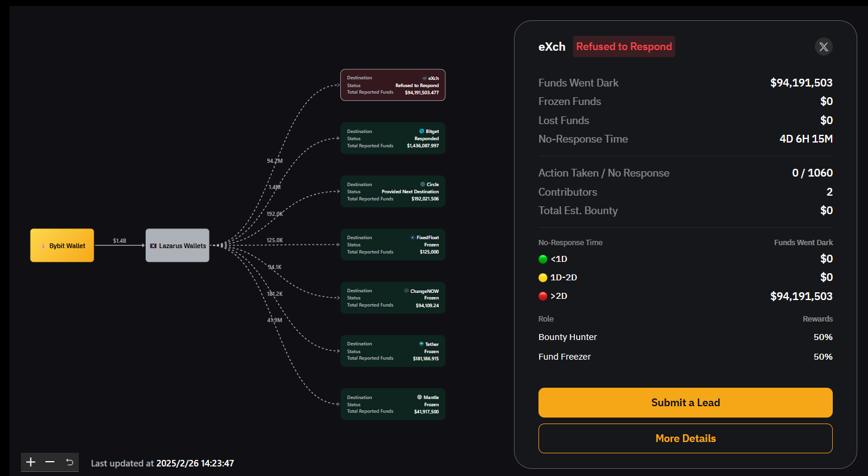
Task: Zoom out with the minus icon
Action: [50, 462]
